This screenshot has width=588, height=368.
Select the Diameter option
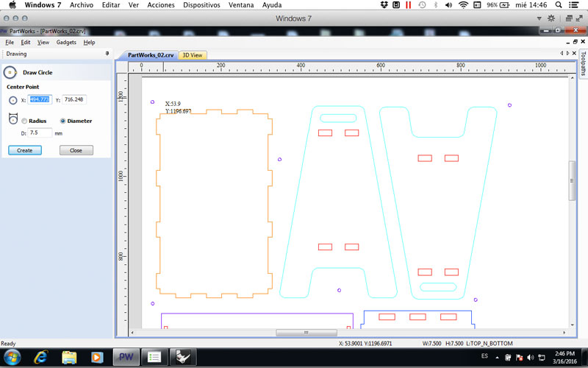(62, 121)
